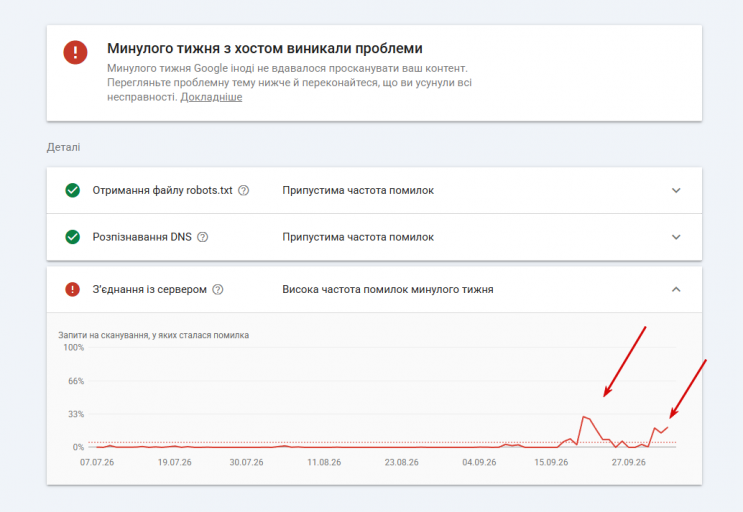Click the text Розпізнавання DNS
This screenshot has width=743, height=512.
tap(142, 237)
